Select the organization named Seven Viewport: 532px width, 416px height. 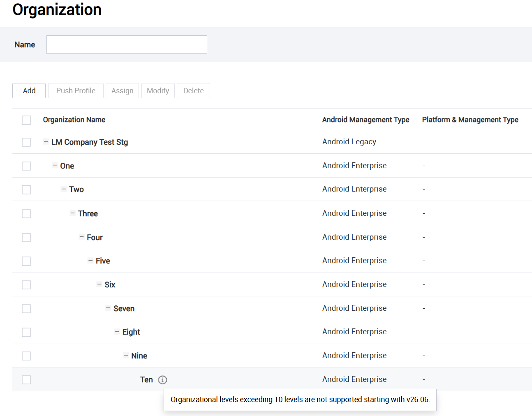[x=124, y=309]
